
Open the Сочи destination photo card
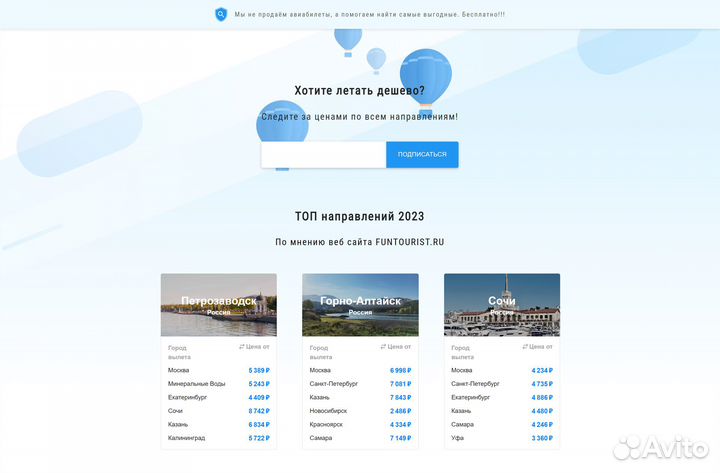502,305
